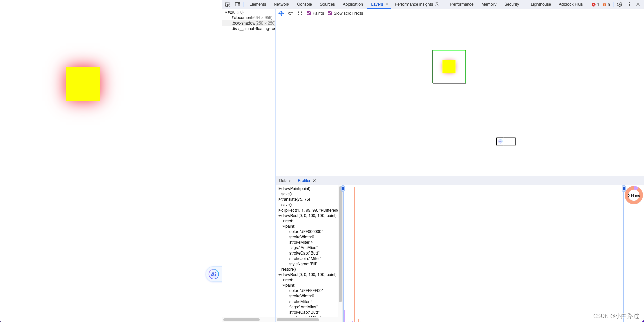Image resolution: width=644 pixels, height=322 pixels.
Task: Select the div#__aichat-floating layer row
Action: pyautogui.click(x=249, y=29)
